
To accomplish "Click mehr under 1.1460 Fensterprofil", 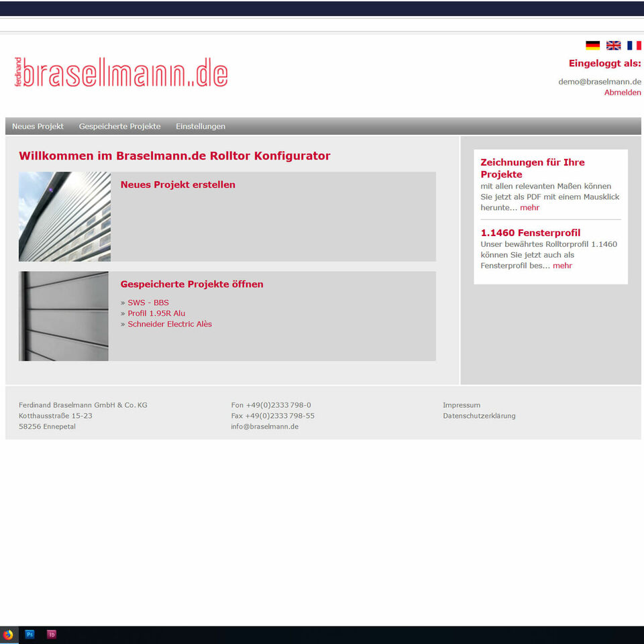I will click(562, 266).
